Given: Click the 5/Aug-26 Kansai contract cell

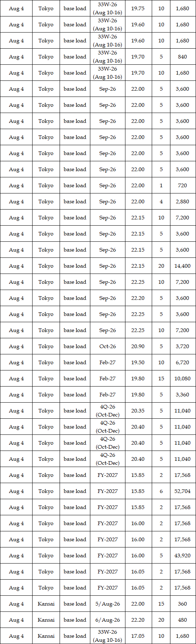Looking at the screenshot, I should (108, 604).
